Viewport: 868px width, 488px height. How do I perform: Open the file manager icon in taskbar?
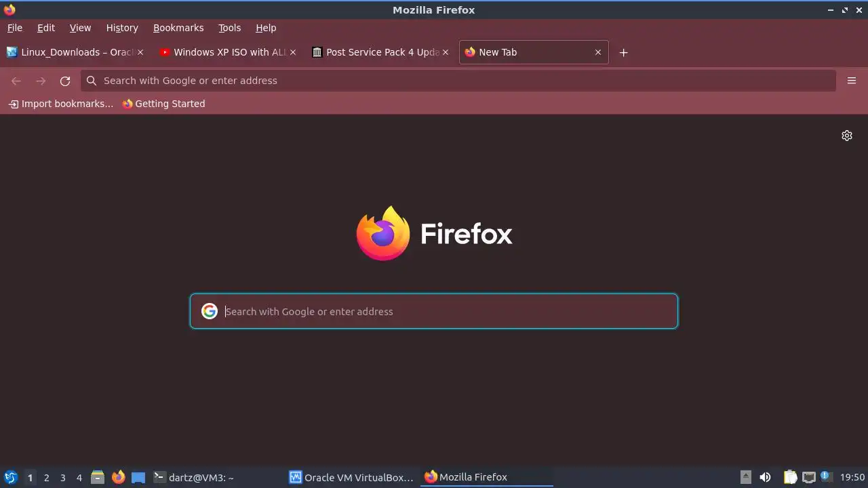coord(98,477)
